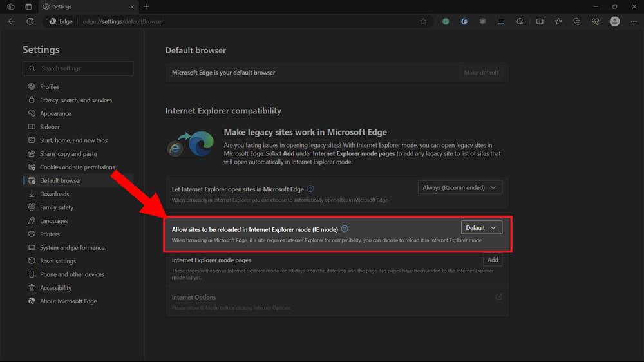
Task: Open Sidebar settings
Action: tap(50, 127)
